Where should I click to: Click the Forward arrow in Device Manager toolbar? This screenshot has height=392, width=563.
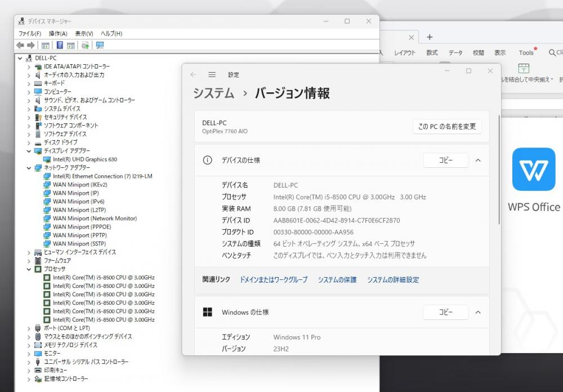point(31,45)
